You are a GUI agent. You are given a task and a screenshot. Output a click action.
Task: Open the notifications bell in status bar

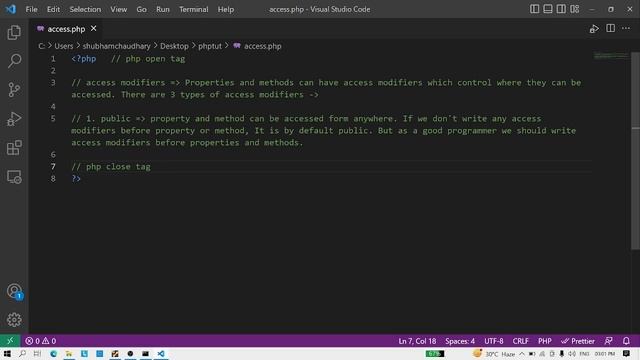626,340
